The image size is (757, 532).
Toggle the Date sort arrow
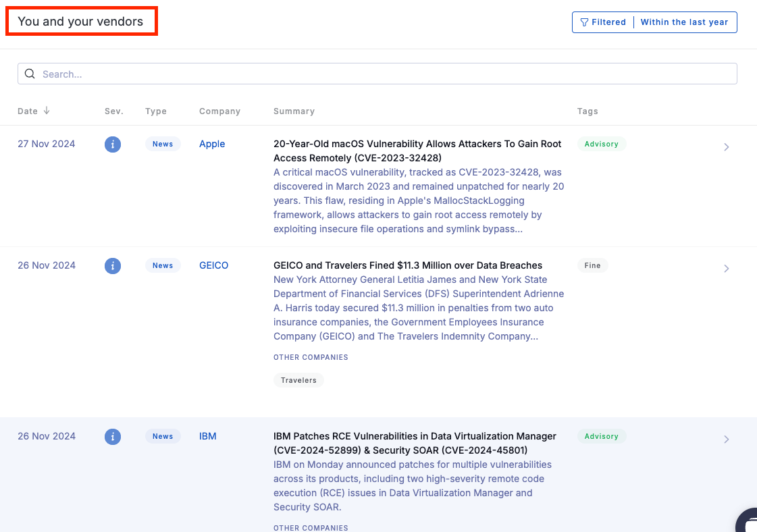47,111
